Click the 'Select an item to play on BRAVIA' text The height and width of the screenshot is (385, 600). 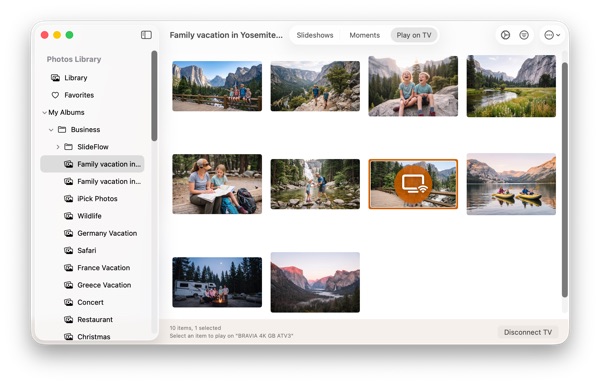231,336
